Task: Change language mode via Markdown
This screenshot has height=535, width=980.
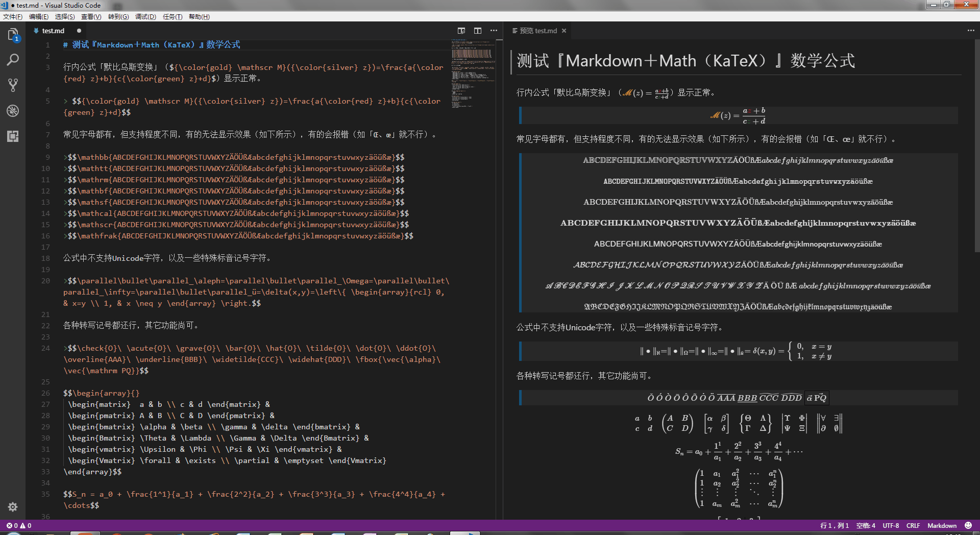Action: coord(942,525)
